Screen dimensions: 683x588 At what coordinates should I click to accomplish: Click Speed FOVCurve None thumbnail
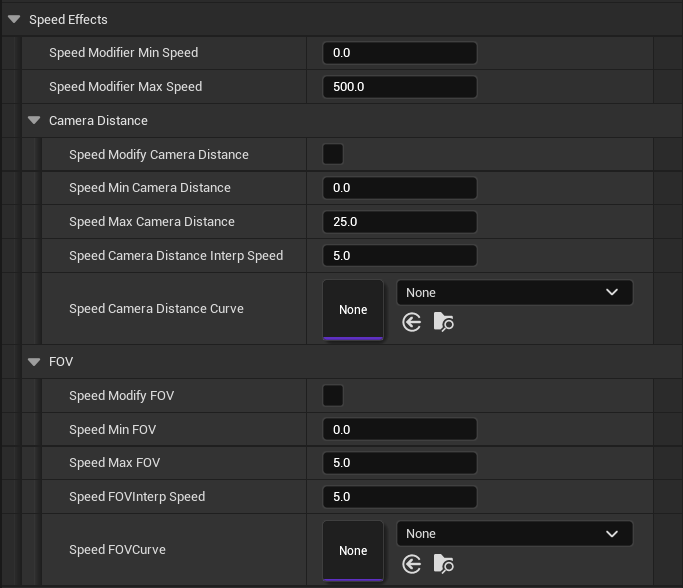tap(353, 551)
